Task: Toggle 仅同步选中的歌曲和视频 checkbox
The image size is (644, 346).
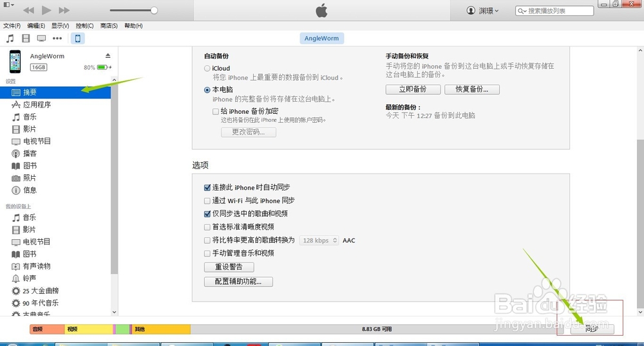Action: [207, 214]
